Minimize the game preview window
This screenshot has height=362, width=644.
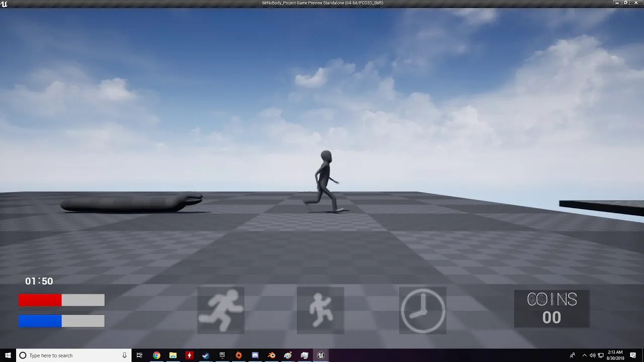click(617, 3)
